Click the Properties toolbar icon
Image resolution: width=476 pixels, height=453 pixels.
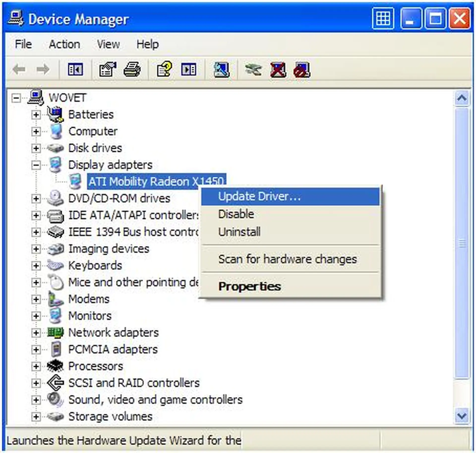point(107,69)
